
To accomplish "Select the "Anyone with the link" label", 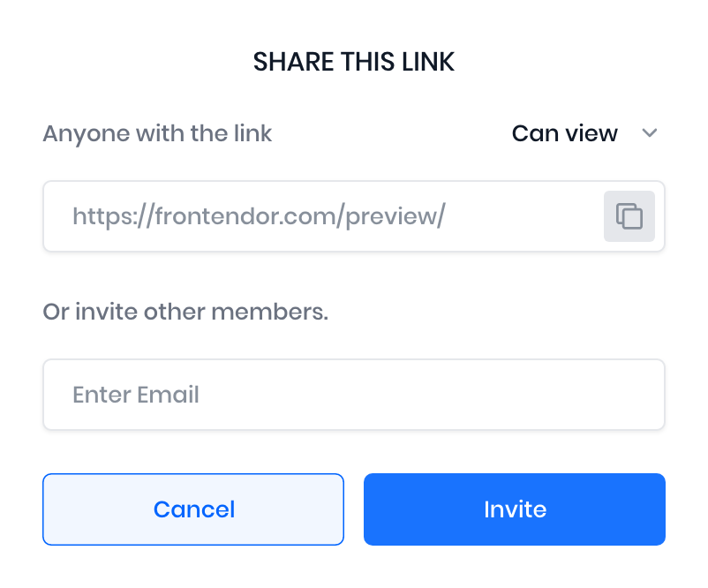I will (x=157, y=133).
